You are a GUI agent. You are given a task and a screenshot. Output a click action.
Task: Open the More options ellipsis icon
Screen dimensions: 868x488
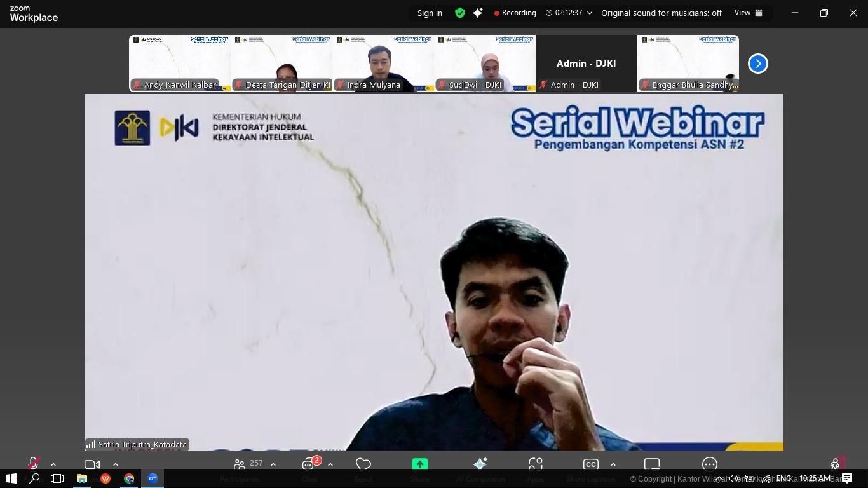point(709,464)
